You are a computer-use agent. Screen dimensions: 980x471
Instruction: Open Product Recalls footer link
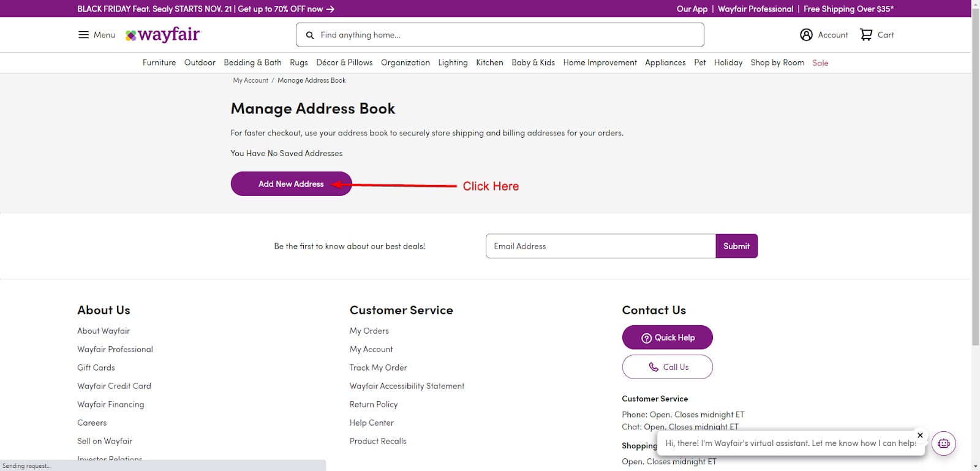click(378, 441)
